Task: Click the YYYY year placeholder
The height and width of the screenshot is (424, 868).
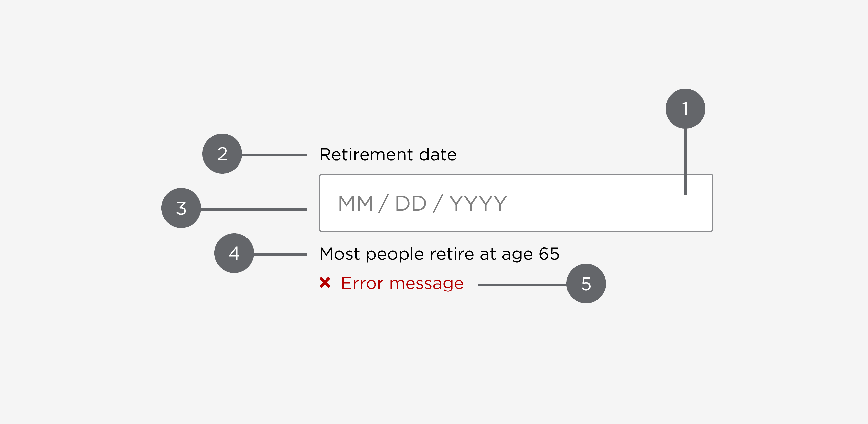Action: click(478, 203)
